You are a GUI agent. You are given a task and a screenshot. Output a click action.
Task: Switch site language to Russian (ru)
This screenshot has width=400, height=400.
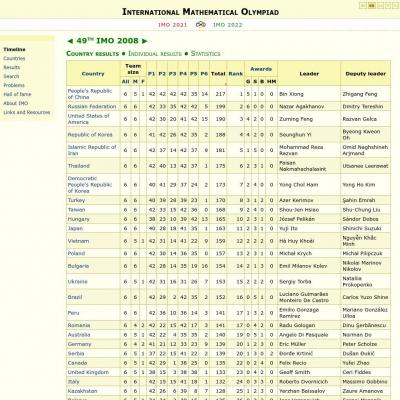395,5
